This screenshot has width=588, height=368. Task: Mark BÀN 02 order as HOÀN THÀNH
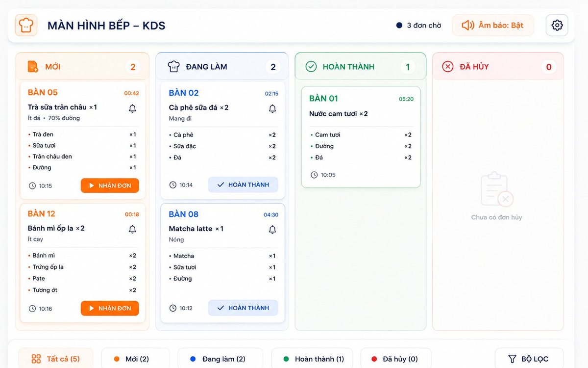243,185
